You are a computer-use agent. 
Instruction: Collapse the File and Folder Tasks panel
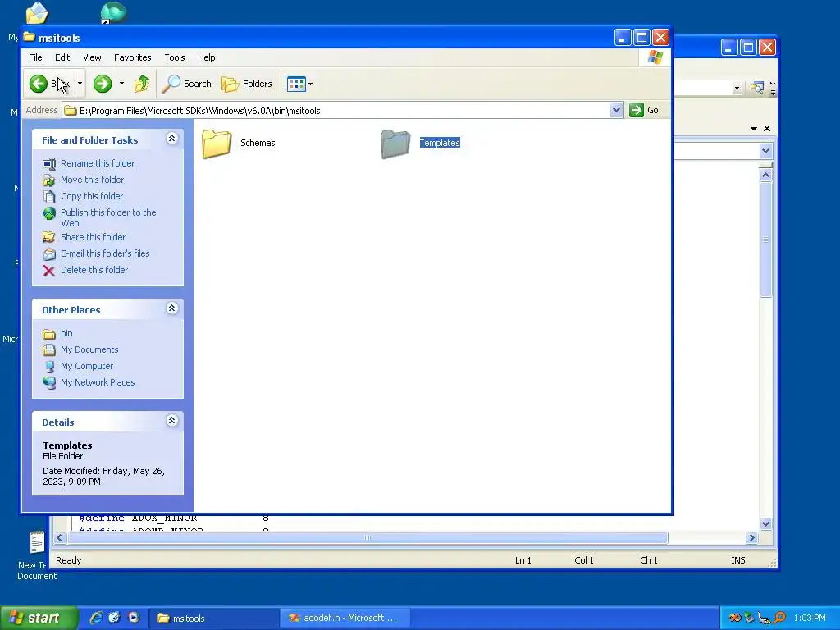(x=172, y=139)
